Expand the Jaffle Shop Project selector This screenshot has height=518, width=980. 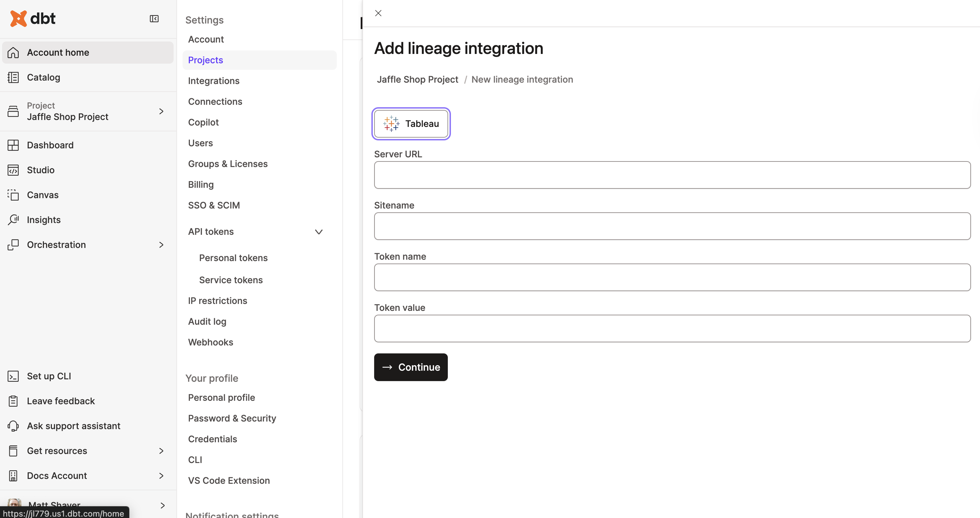[161, 111]
